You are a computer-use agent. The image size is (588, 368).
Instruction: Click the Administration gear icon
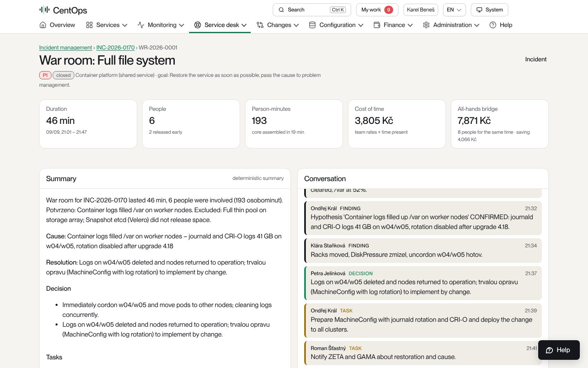pos(426,25)
